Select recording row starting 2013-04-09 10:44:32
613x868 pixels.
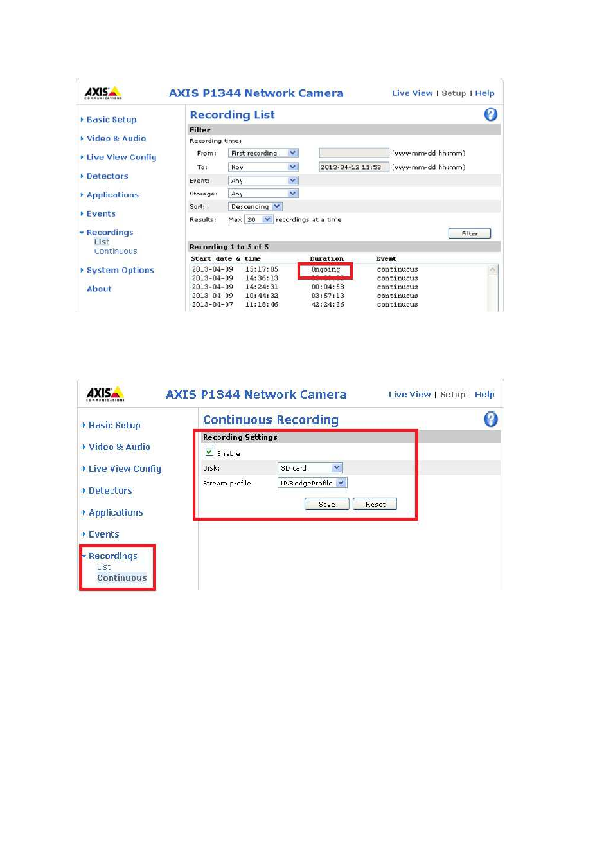point(339,296)
